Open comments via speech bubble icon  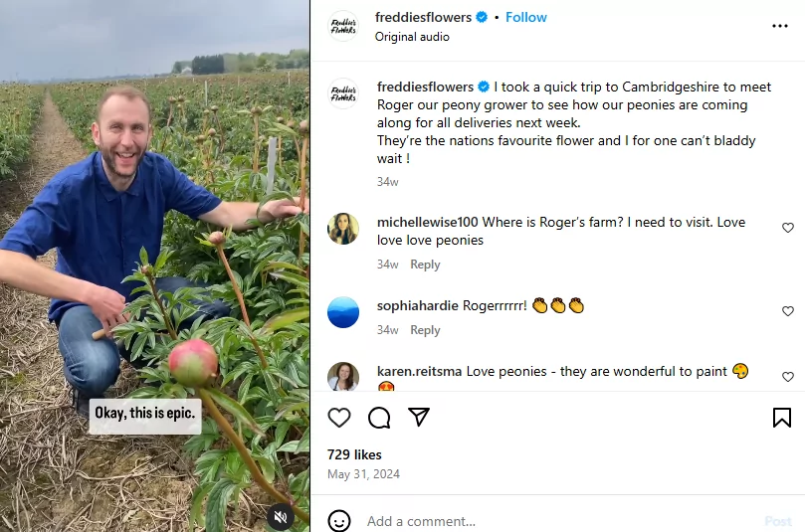(379, 418)
